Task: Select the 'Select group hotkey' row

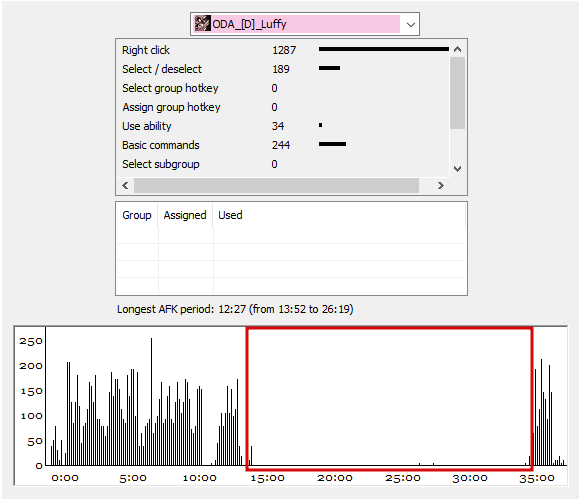Action: (x=284, y=88)
